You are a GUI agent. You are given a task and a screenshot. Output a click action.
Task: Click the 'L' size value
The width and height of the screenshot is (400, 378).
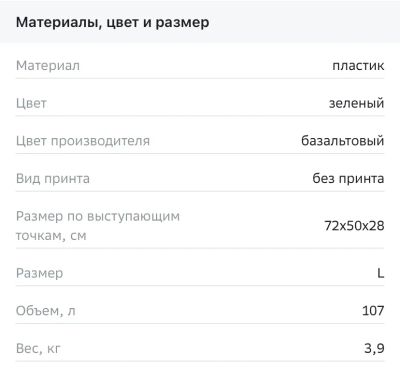[381, 273]
